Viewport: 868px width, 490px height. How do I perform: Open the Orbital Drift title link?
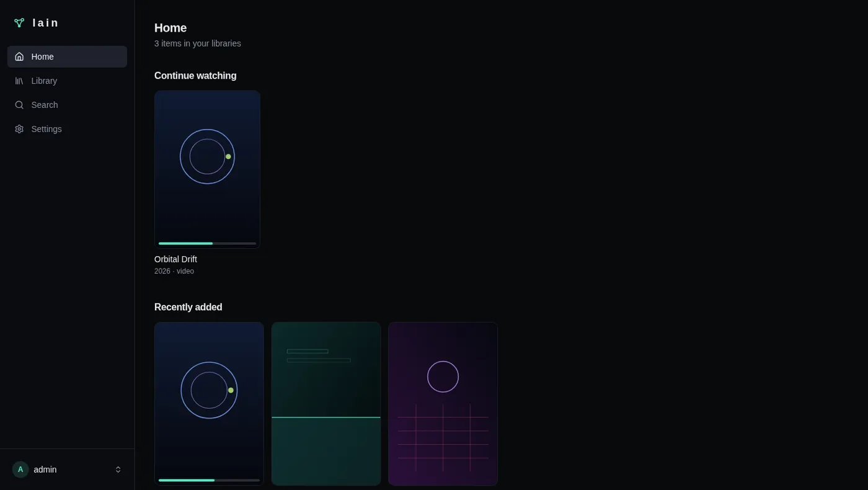point(175,259)
